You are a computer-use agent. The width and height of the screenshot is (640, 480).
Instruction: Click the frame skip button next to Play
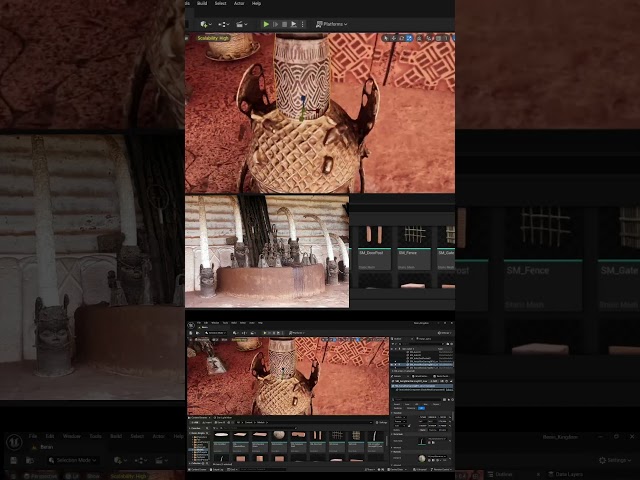pos(276,24)
